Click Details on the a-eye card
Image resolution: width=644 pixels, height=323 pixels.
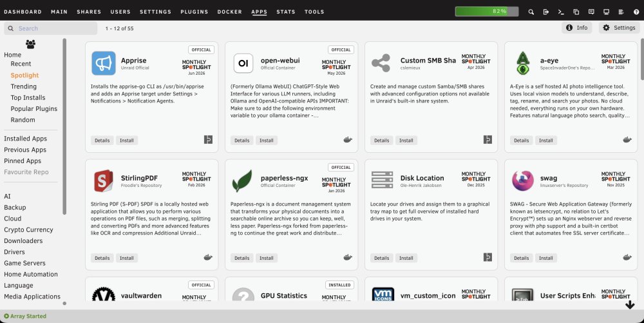point(521,141)
